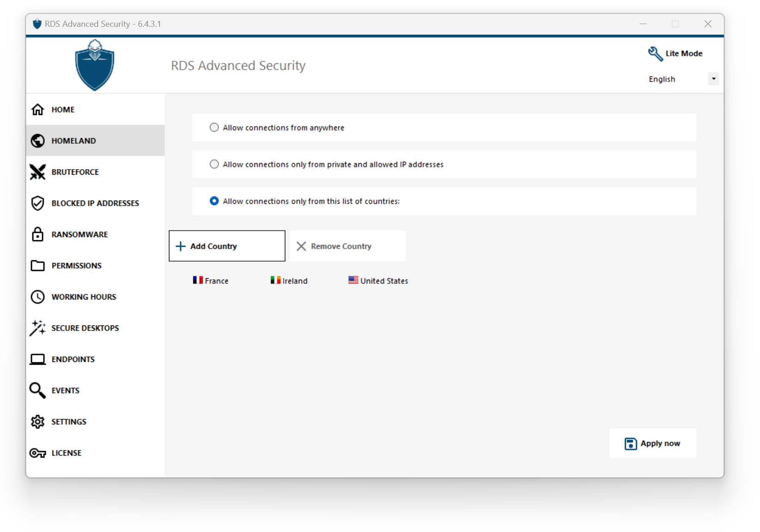Click the Home house icon

tap(37, 110)
